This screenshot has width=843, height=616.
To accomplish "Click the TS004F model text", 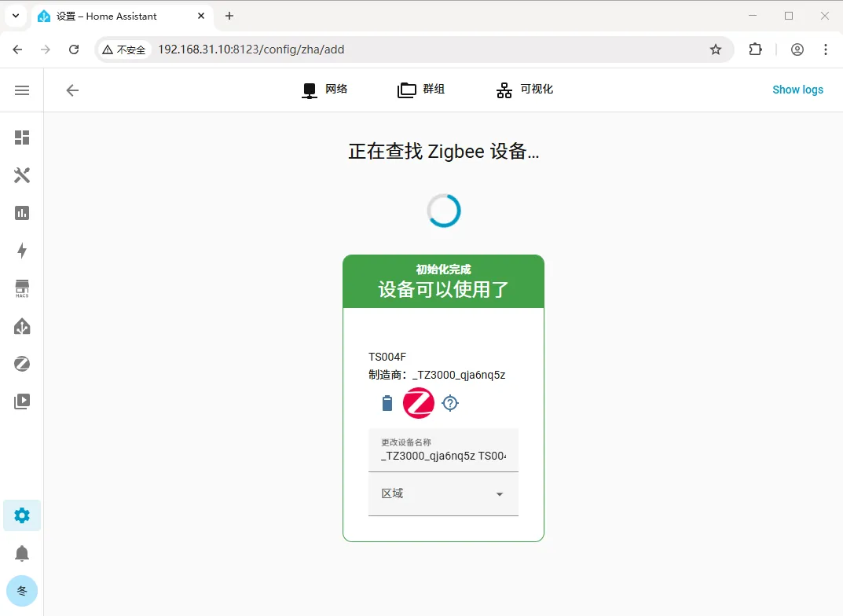I will click(x=387, y=357).
